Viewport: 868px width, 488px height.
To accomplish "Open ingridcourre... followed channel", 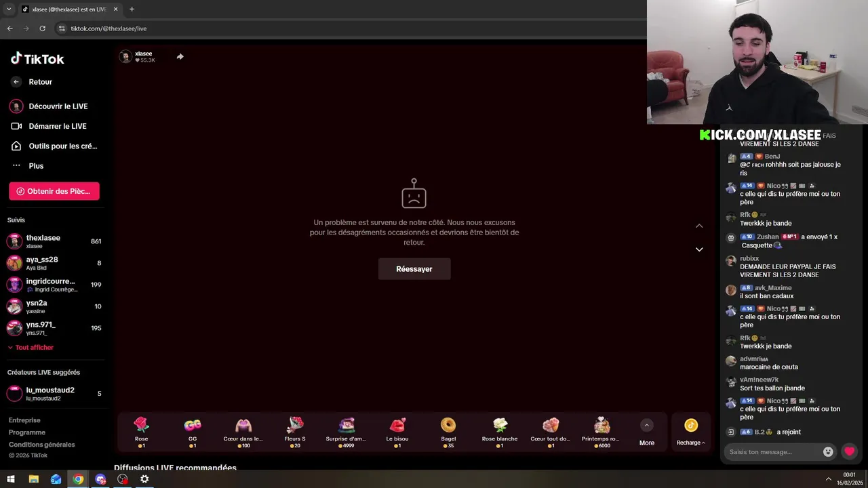I will pyautogui.click(x=54, y=285).
